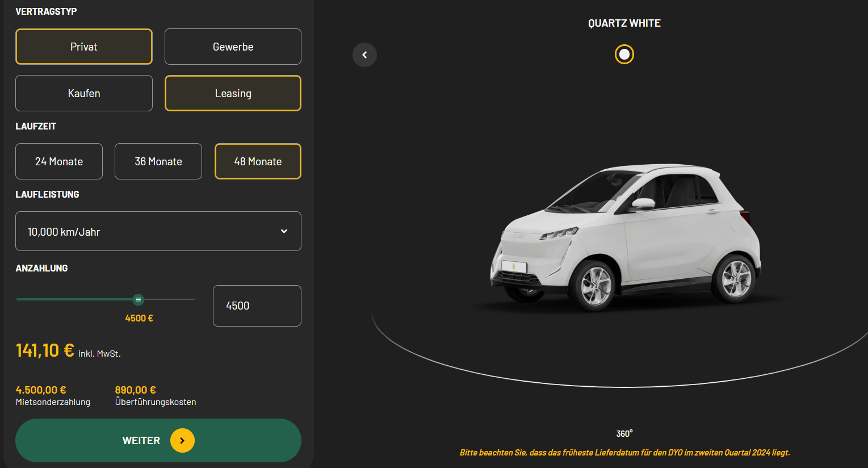Set lease term to 36 Monate
The height and width of the screenshot is (468, 868).
158,161
